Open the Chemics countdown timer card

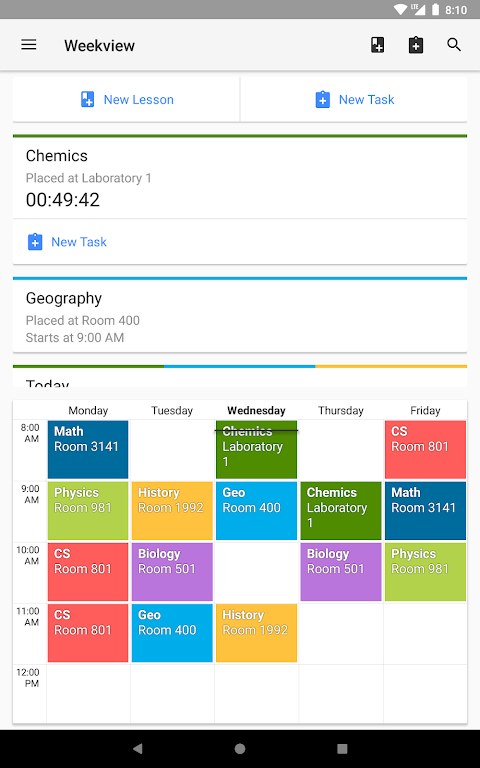240,178
